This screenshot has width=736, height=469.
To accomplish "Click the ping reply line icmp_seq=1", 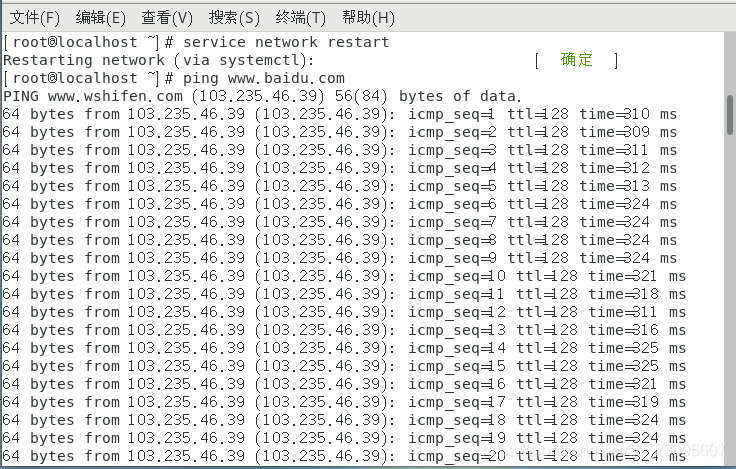I will [x=340, y=114].
